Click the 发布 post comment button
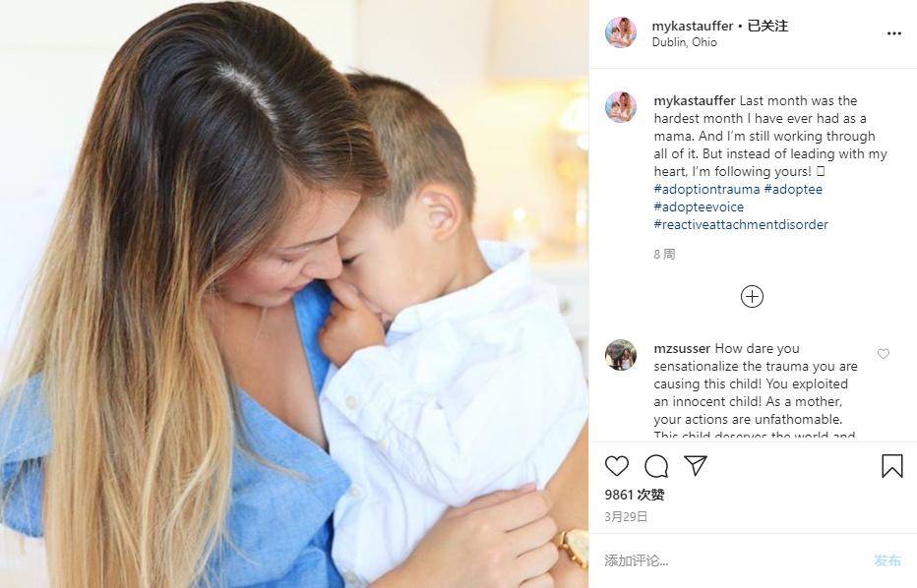 click(887, 560)
